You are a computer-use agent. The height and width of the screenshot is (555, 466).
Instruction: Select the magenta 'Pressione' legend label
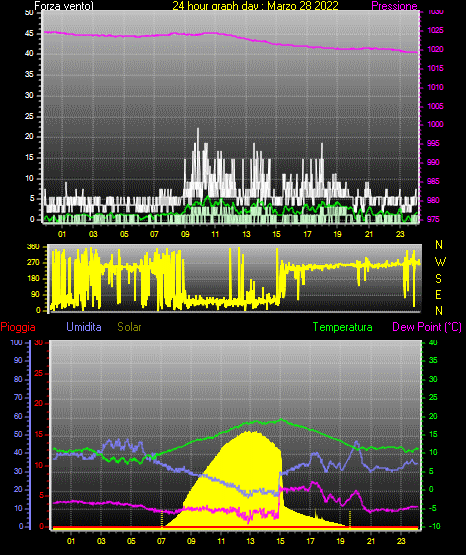click(394, 6)
